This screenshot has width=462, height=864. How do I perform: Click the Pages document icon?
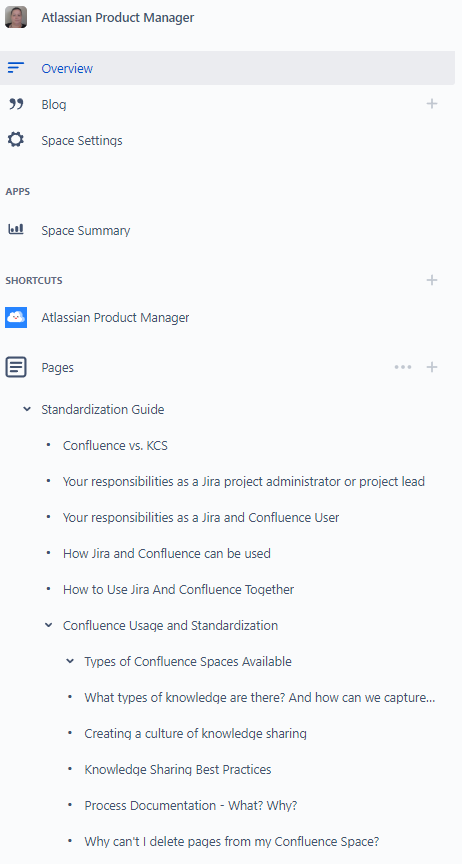[16, 367]
